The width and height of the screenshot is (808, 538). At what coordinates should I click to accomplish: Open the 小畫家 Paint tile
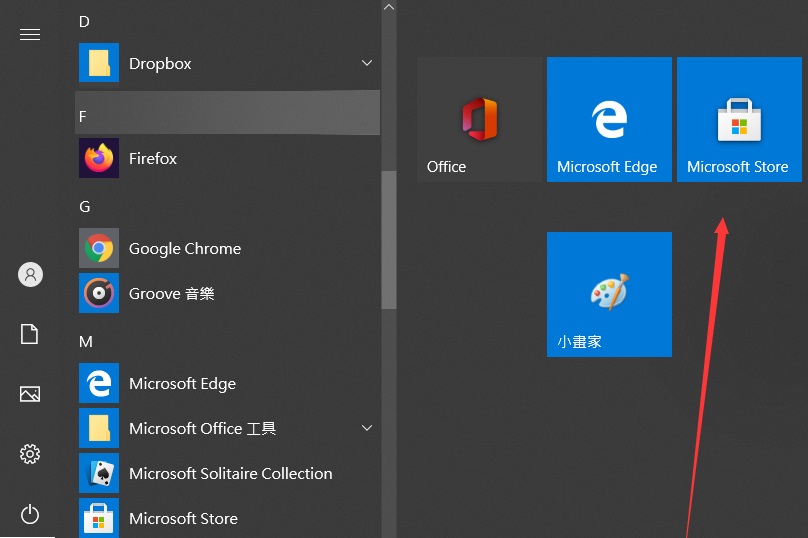(x=609, y=294)
